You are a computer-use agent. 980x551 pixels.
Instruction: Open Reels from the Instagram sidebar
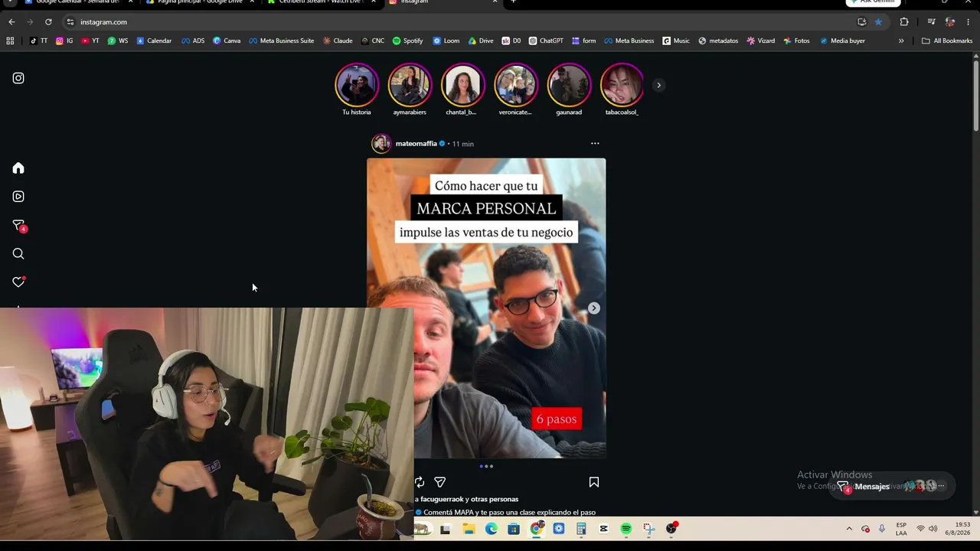(x=18, y=197)
